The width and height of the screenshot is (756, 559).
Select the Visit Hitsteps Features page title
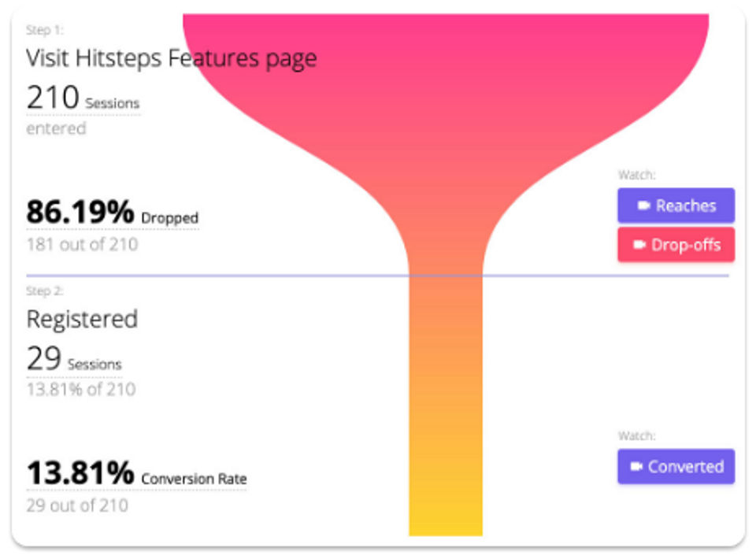click(171, 58)
